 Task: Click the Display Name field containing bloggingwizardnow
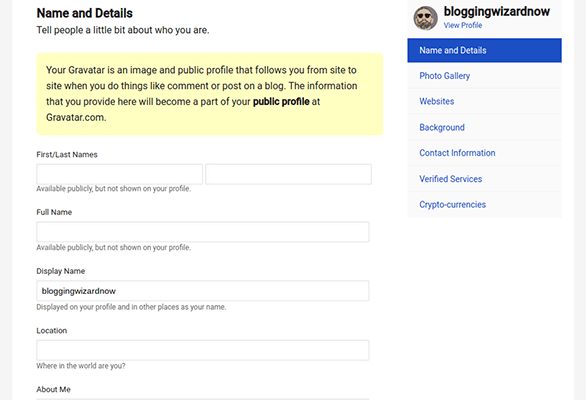click(x=203, y=291)
